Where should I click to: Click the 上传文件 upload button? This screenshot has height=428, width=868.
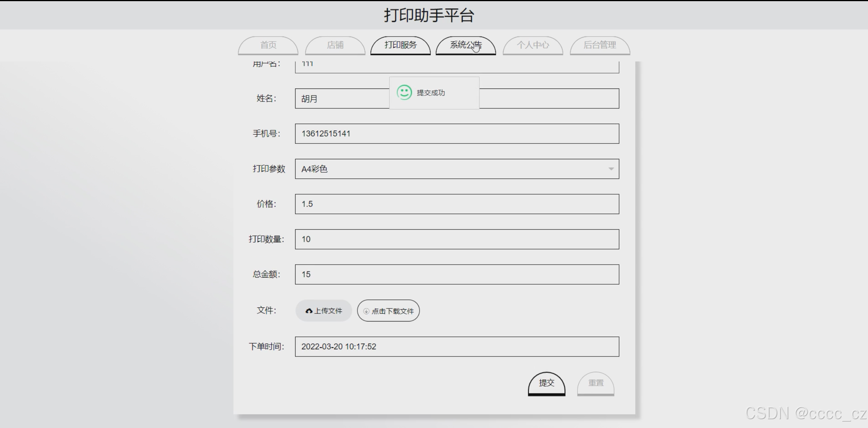(324, 311)
